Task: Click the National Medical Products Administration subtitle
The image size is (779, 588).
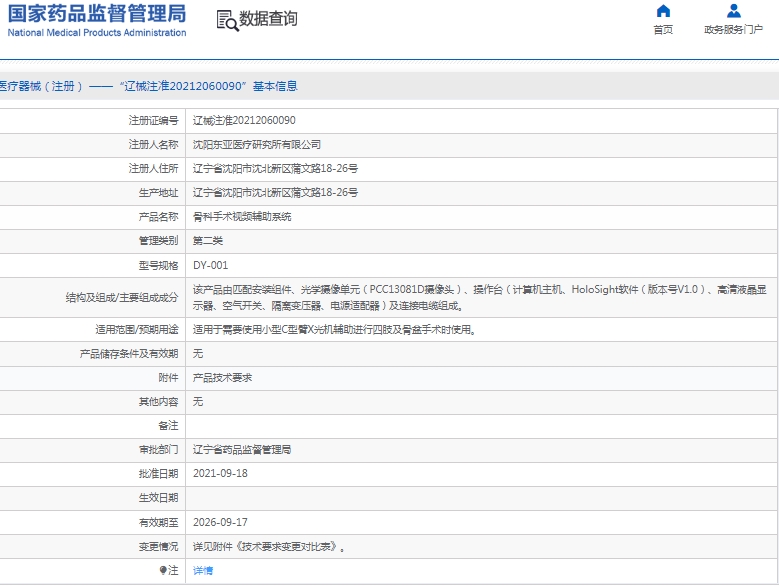Action: coord(97,33)
